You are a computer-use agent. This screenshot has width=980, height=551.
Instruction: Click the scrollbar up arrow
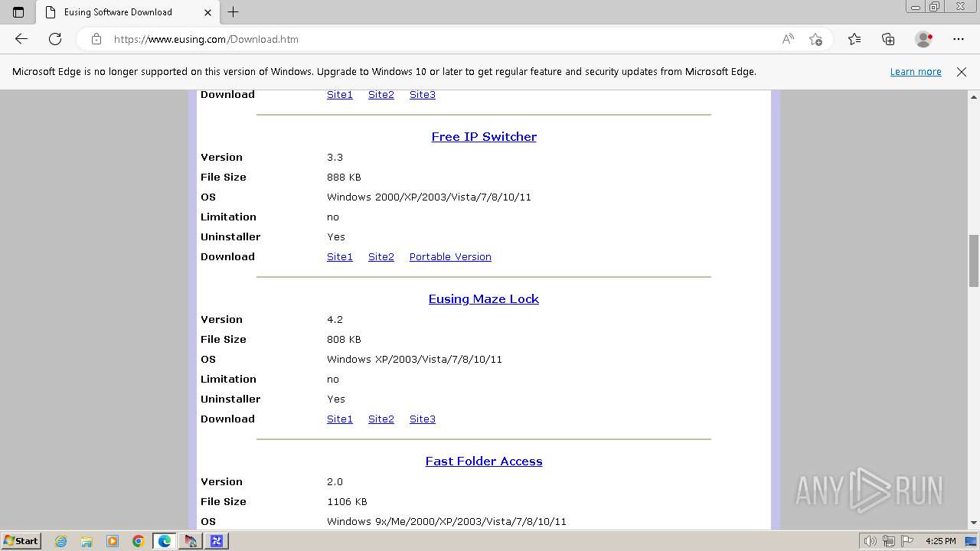point(974,97)
